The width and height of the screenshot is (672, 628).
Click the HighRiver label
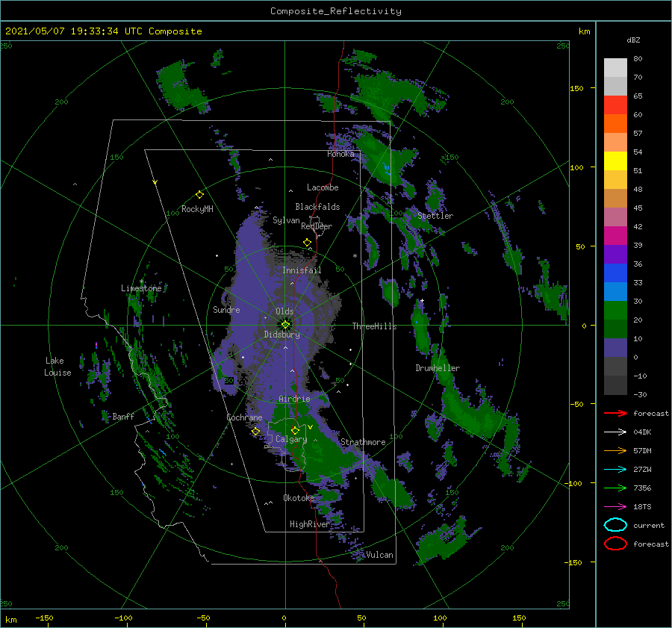(x=310, y=524)
